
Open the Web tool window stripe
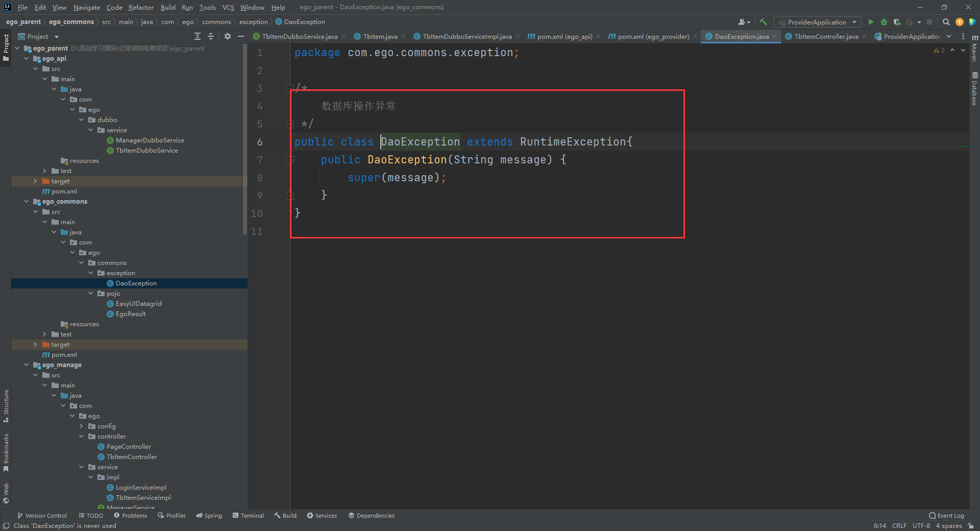pos(6,493)
